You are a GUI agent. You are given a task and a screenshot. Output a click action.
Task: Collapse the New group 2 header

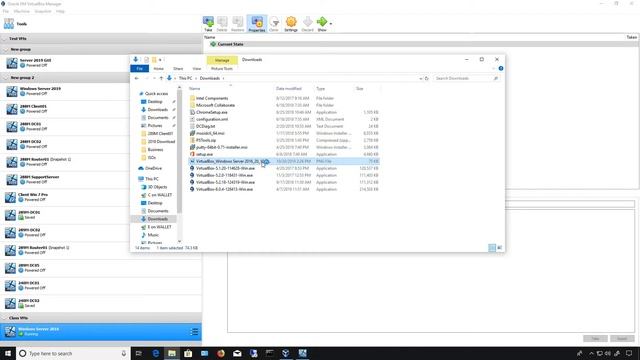(x=5, y=78)
